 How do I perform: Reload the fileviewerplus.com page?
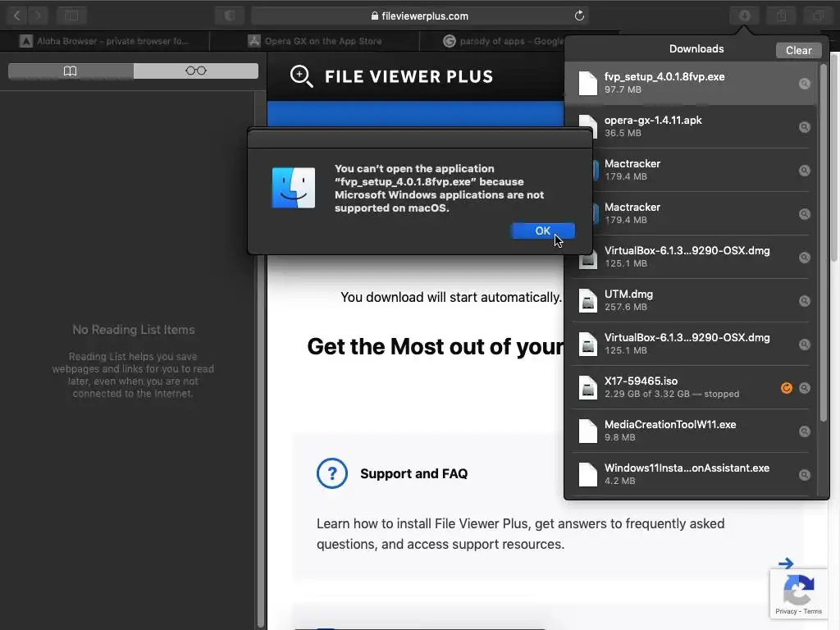pyautogui.click(x=579, y=16)
